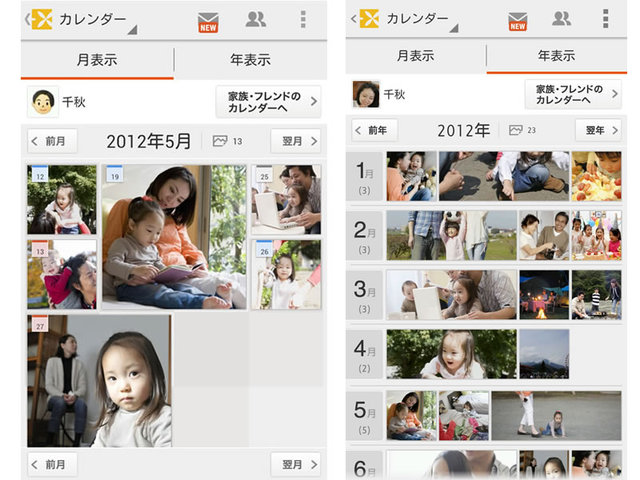Tap the photo count icon beside 13
Image resolution: width=640 pixels, height=480 pixels.
click(220, 141)
